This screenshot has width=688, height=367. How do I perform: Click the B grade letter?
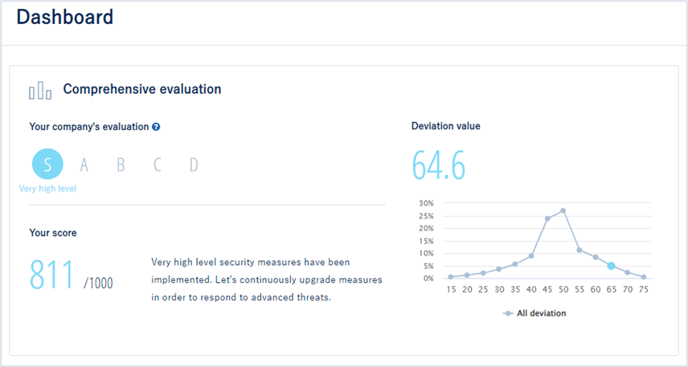[121, 165]
